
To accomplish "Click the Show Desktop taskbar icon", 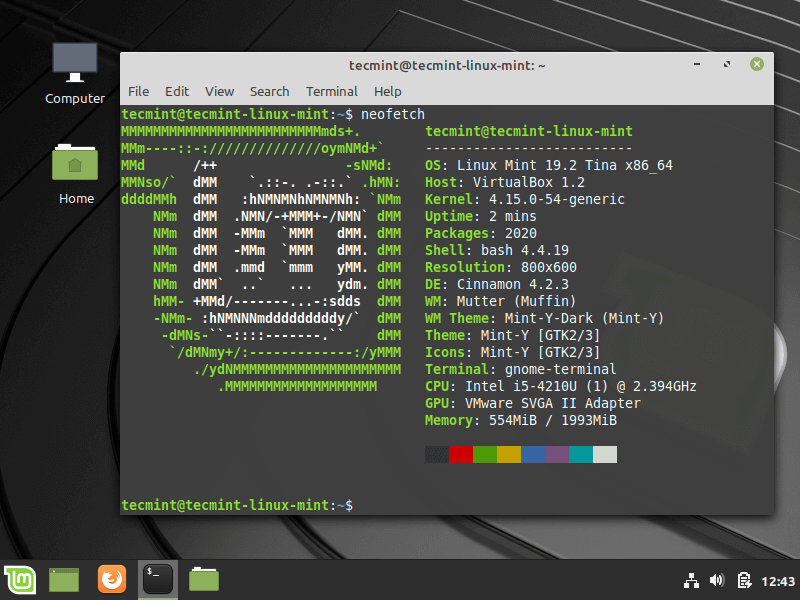I will click(64, 579).
